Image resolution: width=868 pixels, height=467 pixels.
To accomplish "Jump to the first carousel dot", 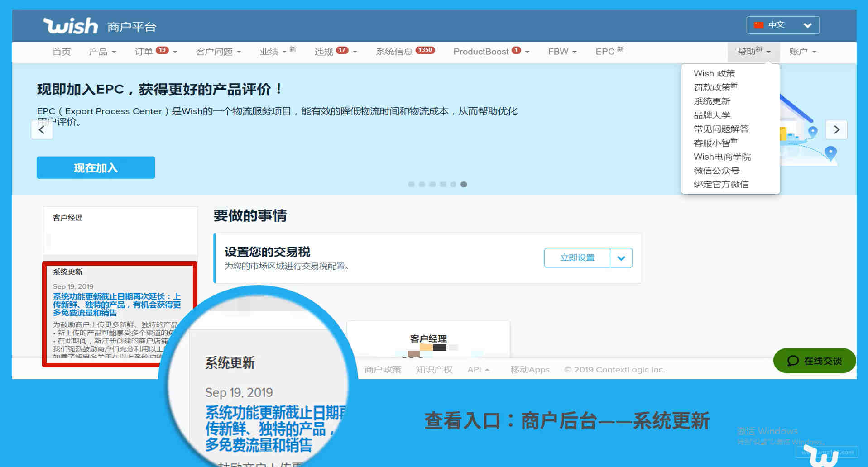I will coord(411,184).
